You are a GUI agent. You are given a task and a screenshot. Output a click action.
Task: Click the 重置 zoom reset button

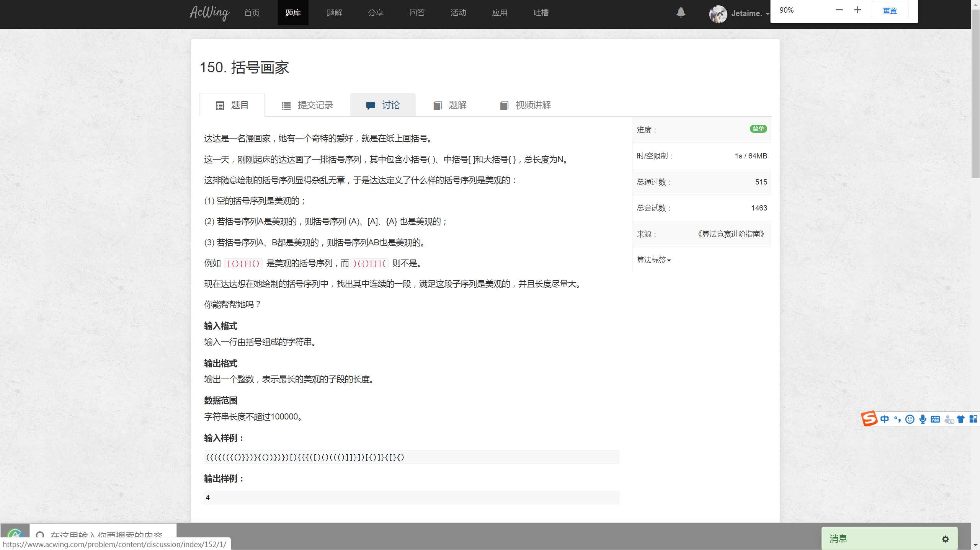890,10
